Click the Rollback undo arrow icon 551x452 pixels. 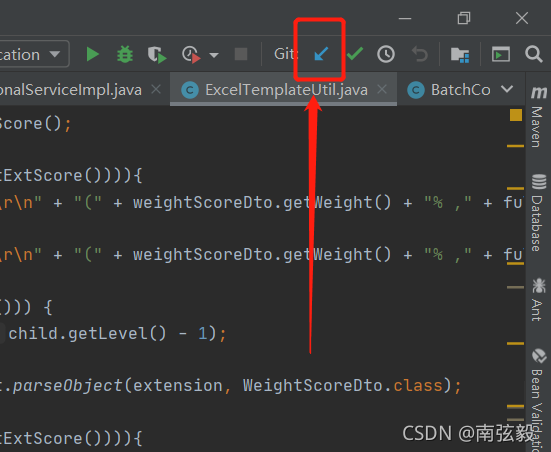(420, 54)
